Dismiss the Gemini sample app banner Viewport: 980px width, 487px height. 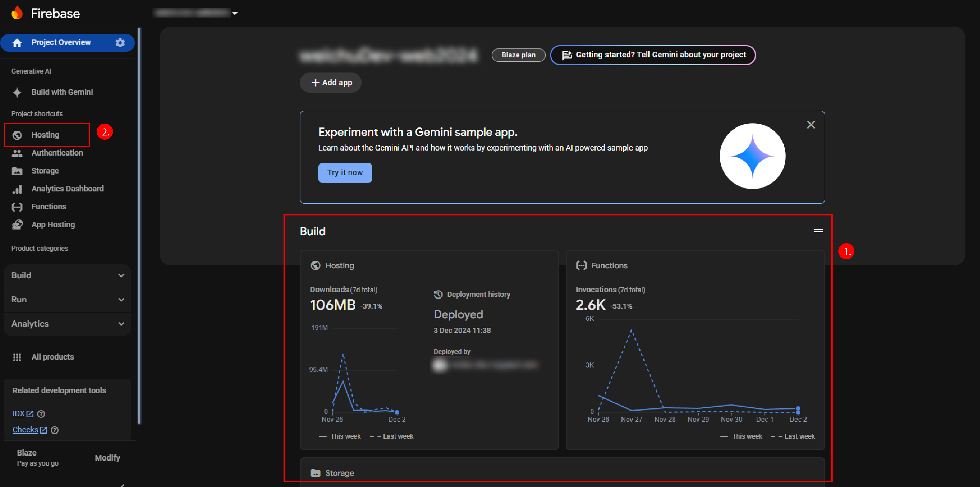coord(811,125)
